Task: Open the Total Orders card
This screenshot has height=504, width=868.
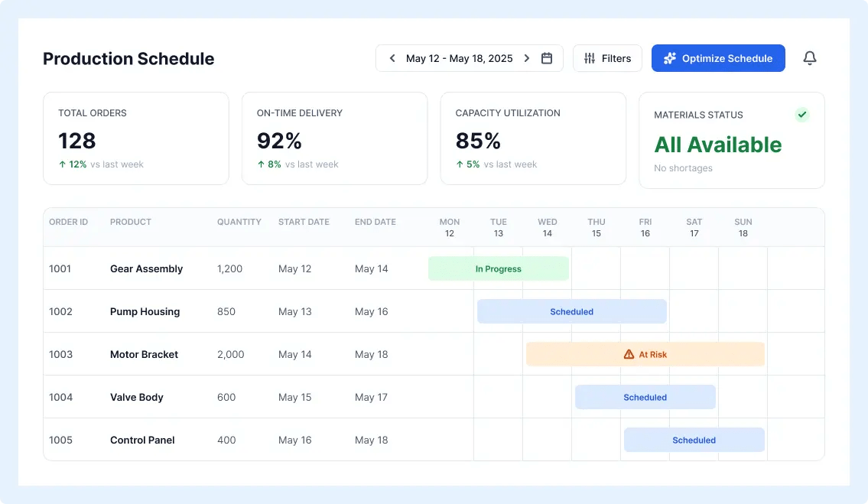Action: (136, 138)
